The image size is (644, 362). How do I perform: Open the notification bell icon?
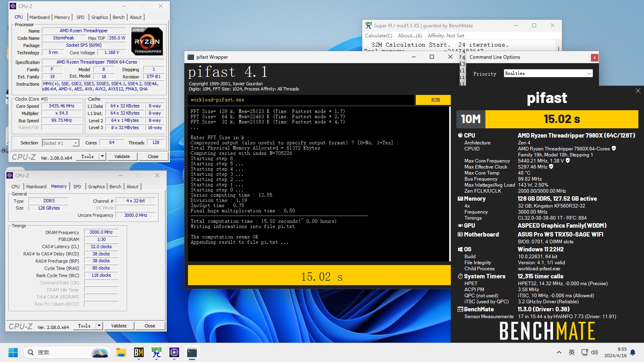[633, 353]
